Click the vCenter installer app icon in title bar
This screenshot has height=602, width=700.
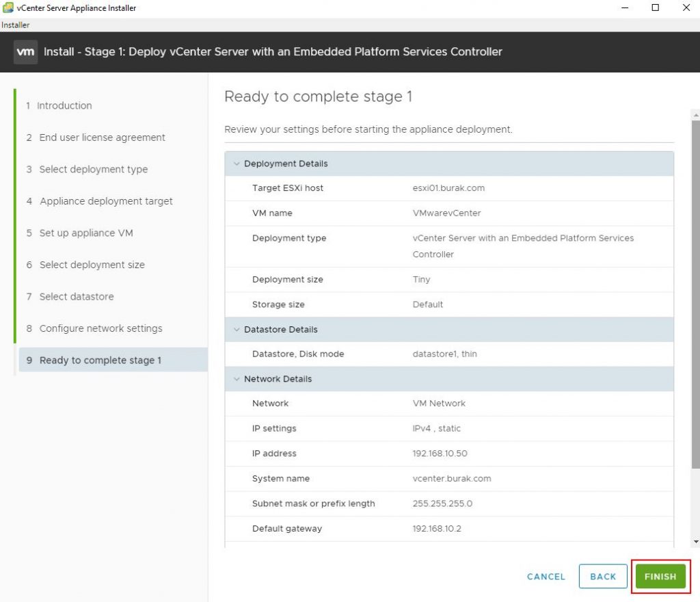point(8,8)
